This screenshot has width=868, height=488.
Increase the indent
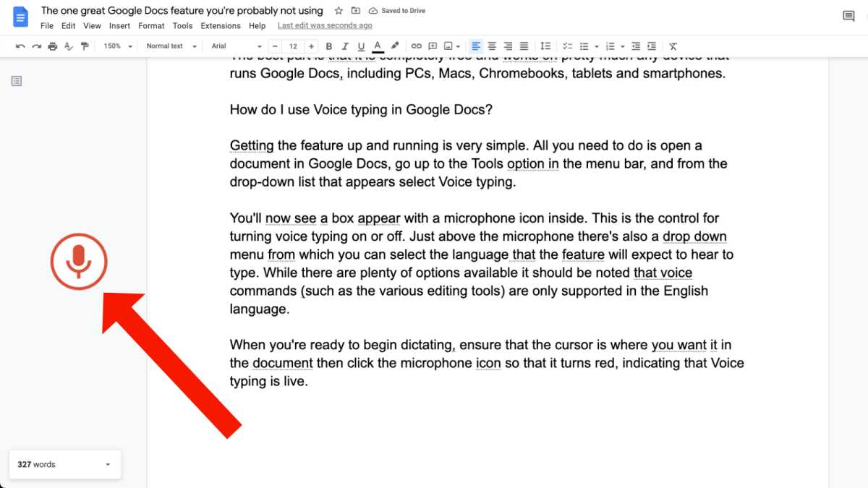(652, 46)
